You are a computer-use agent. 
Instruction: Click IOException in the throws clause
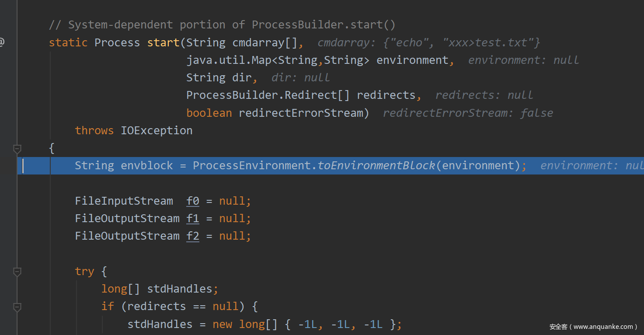pyautogui.click(x=157, y=131)
